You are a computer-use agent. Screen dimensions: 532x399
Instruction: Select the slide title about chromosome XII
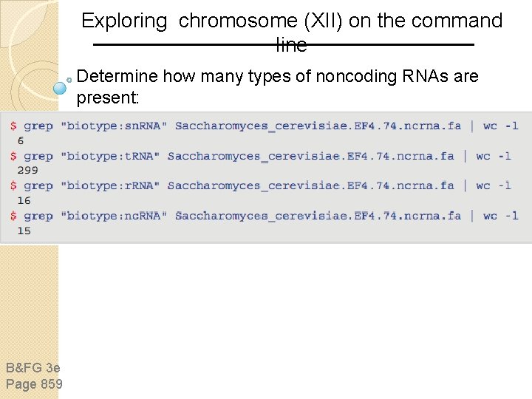tap(291, 32)
